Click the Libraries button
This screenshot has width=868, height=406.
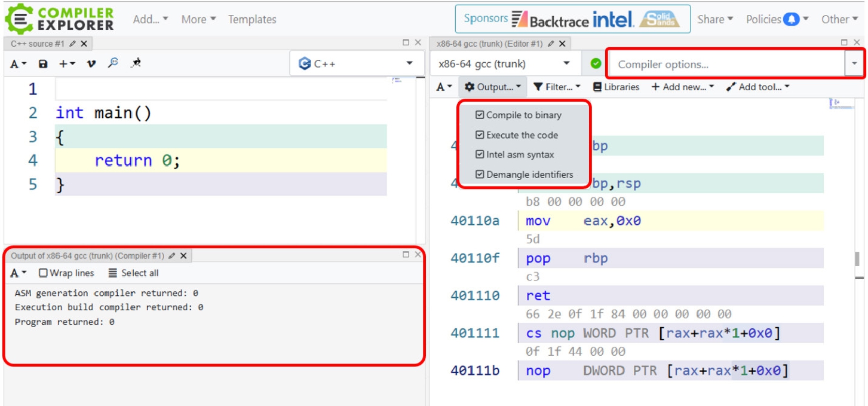pyautogui.click(x=616, y=87)
